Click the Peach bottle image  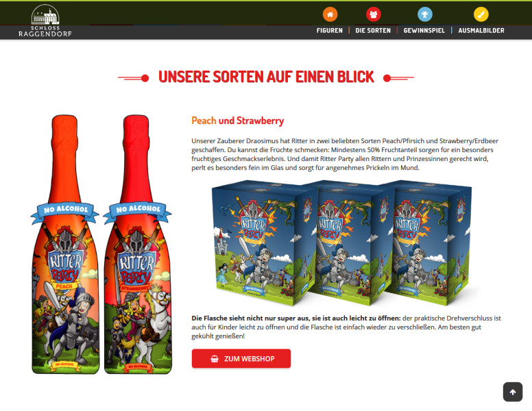coord(65,244)
